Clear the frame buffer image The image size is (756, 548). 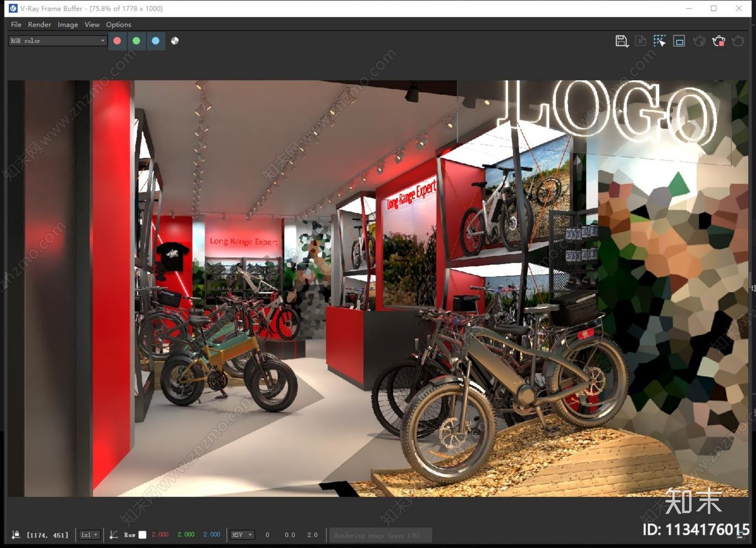pos(641,41)
